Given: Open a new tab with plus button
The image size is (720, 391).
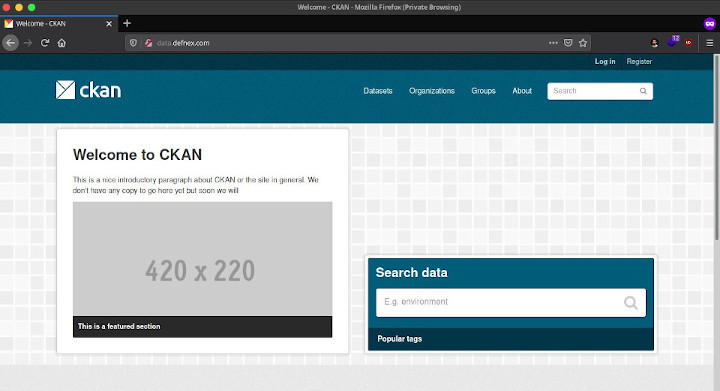Looking at the screenshot, I should point(127,23).
